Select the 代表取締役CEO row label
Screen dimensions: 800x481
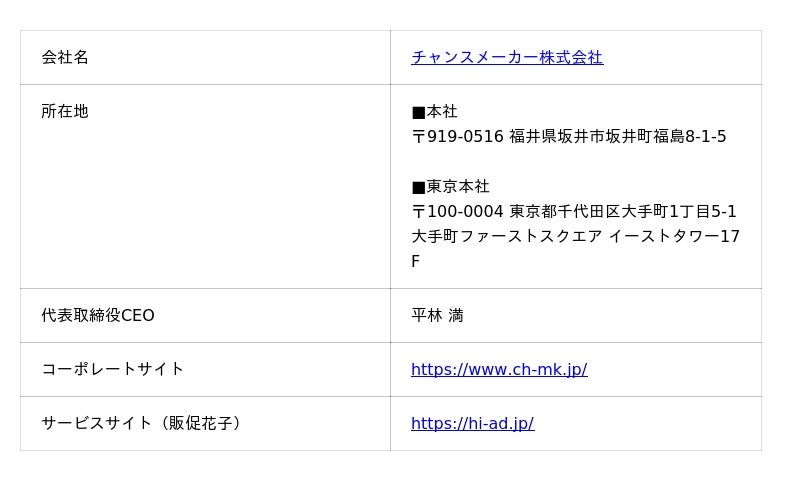pyautogui.click(x=98, y=316)
